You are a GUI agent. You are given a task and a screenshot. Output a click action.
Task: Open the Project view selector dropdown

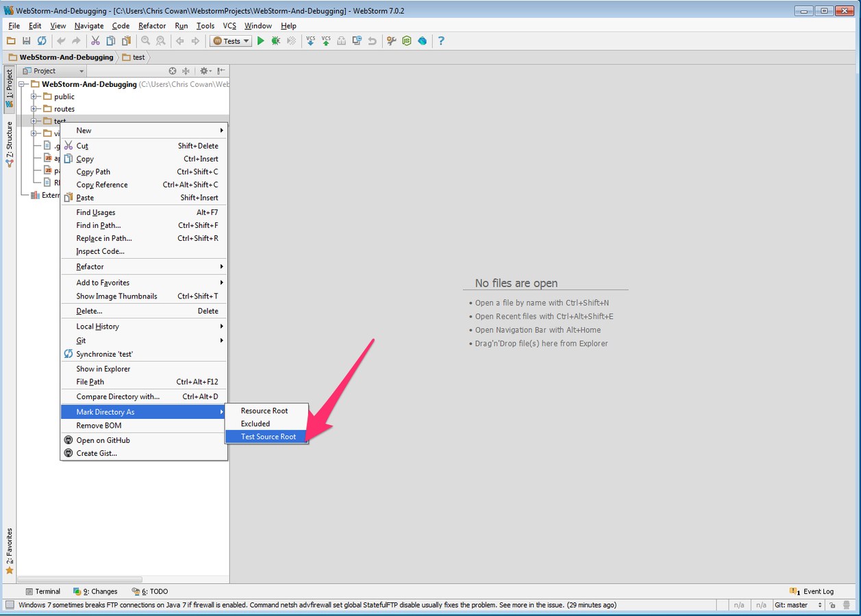(x=53, y=71)
